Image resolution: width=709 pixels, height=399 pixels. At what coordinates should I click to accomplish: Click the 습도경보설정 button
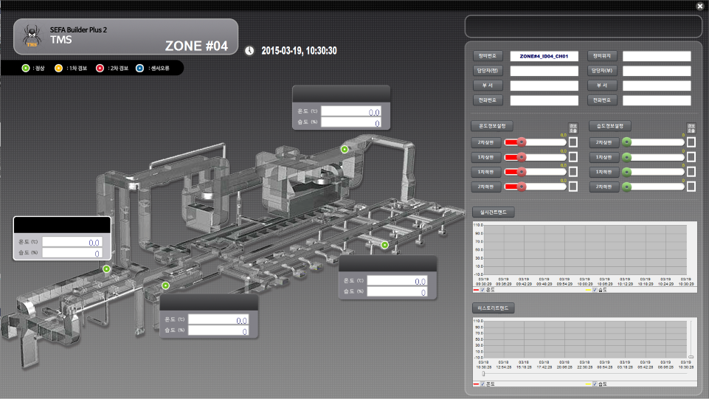pyautogui.click(x=610, y=126)
